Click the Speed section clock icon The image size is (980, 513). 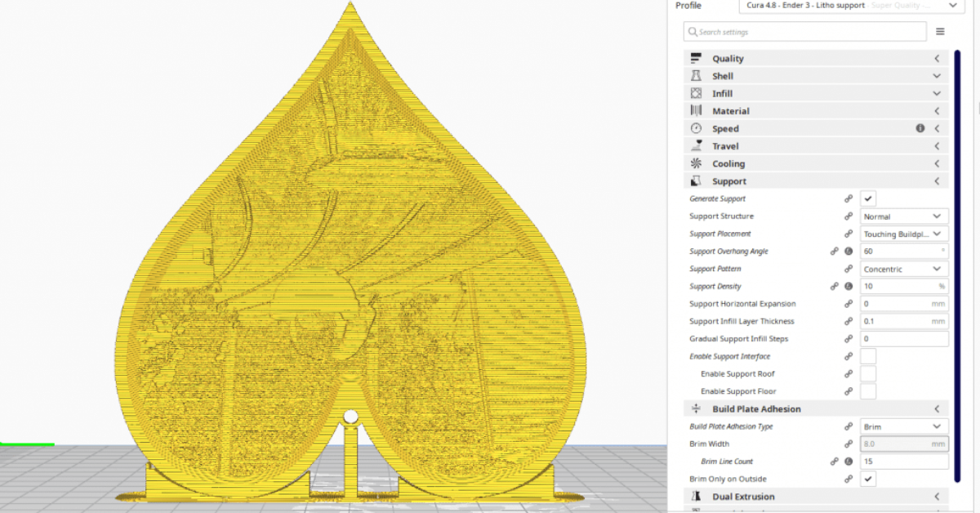pyautogui.click(x=696, y=128)
